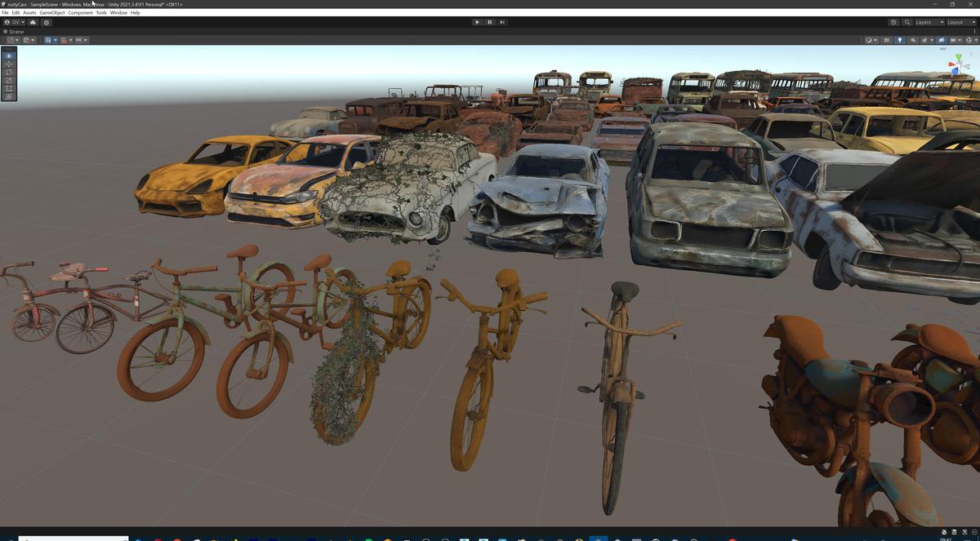The width and height of the screenshot is (980, 541).
Task: Click the undo history icon near Layers
Action: 893,22
